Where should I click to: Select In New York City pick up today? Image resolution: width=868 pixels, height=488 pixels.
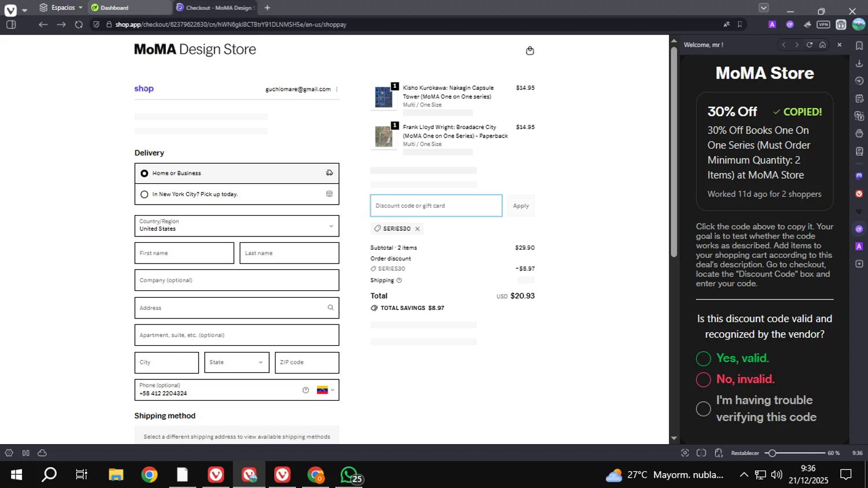(x=237, y=194)
